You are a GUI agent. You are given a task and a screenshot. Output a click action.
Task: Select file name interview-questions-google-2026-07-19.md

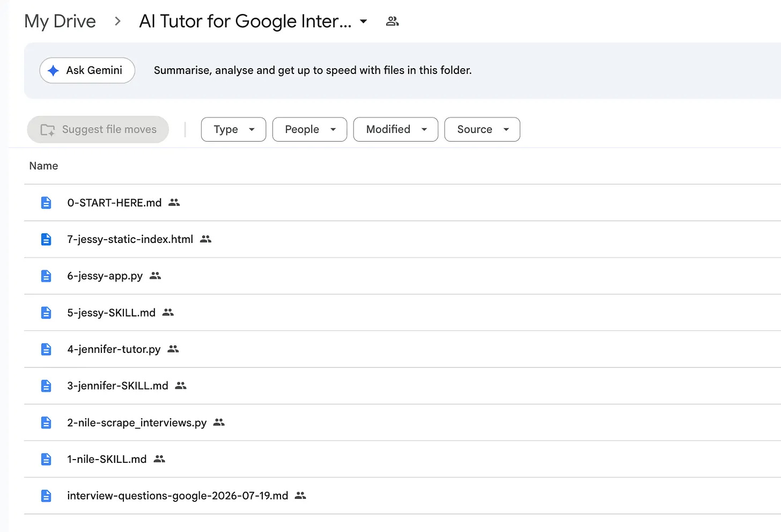178,496
